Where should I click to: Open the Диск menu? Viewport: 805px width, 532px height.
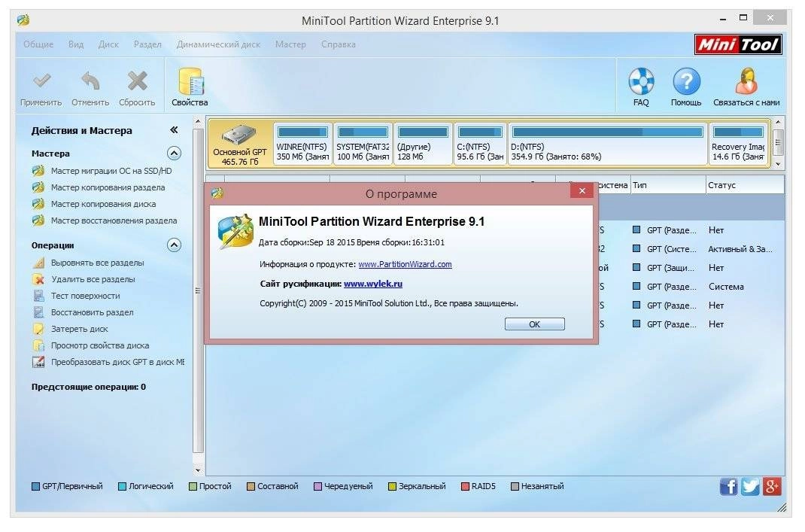pos(108,44)
